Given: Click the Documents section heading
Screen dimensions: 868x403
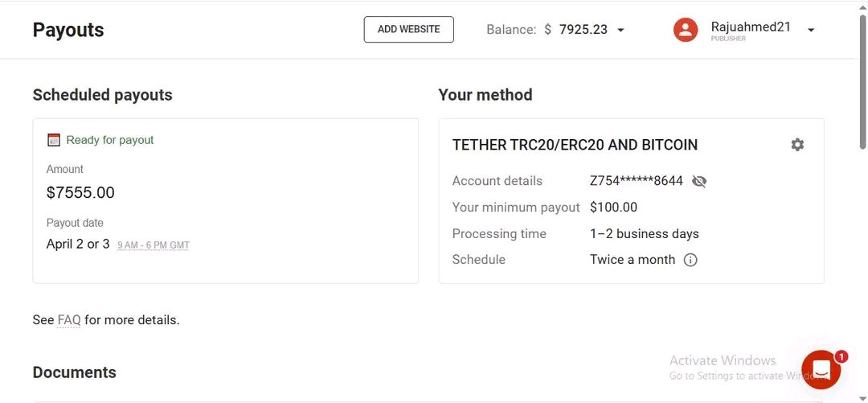Looking at the screenshot, I should 74,372.
